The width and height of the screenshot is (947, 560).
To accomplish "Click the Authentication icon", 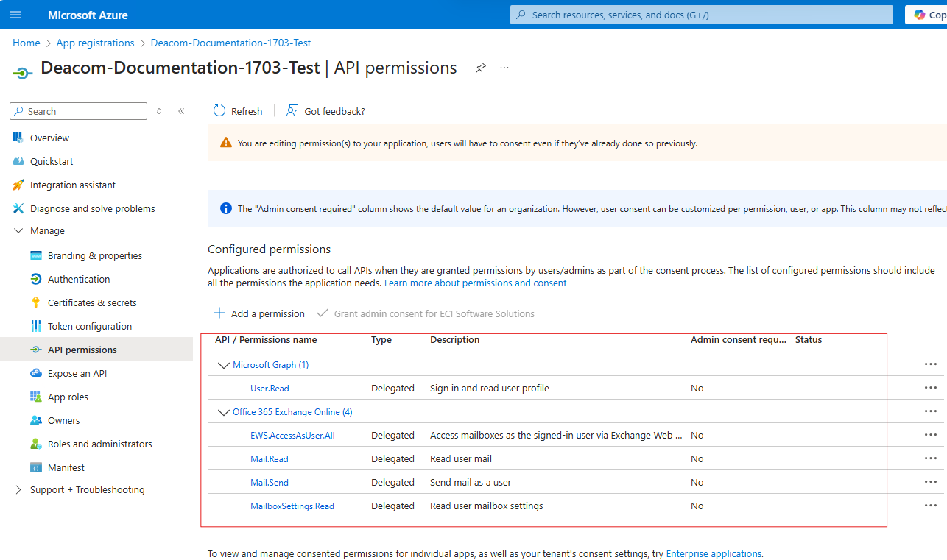I will click(35, 279).
